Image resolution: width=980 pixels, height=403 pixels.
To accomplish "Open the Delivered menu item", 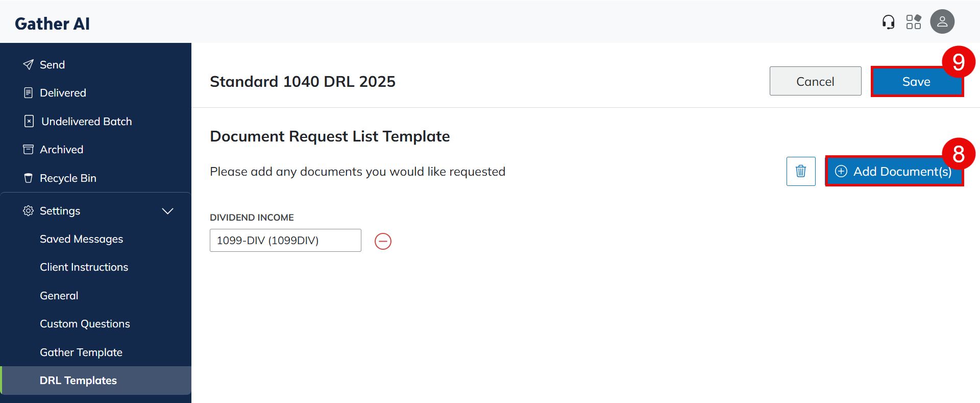I will coord(63,93).
